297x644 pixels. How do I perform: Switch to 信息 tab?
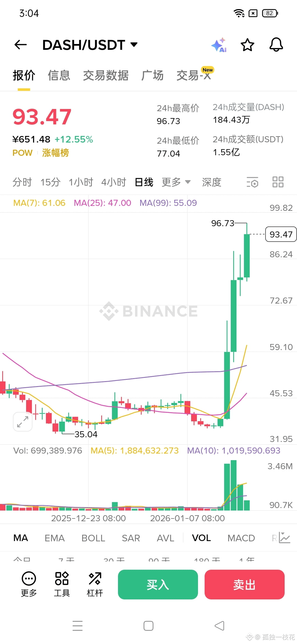pos(59,75)
